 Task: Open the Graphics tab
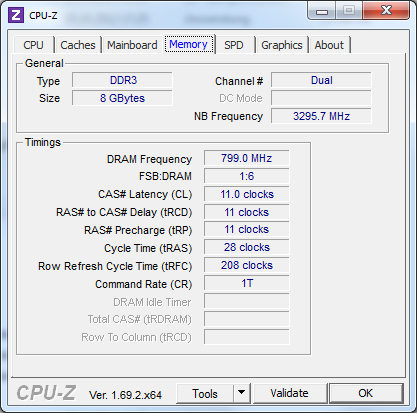click(x=282, y=45)
